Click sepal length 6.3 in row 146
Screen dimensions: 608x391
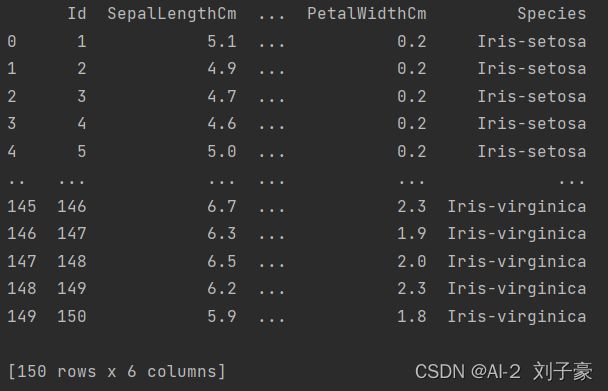(222, 234)
